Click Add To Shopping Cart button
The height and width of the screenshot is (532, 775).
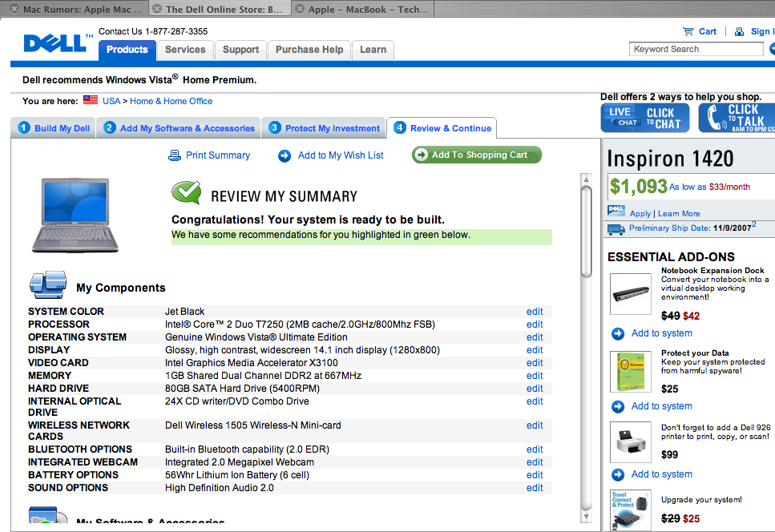477,155
